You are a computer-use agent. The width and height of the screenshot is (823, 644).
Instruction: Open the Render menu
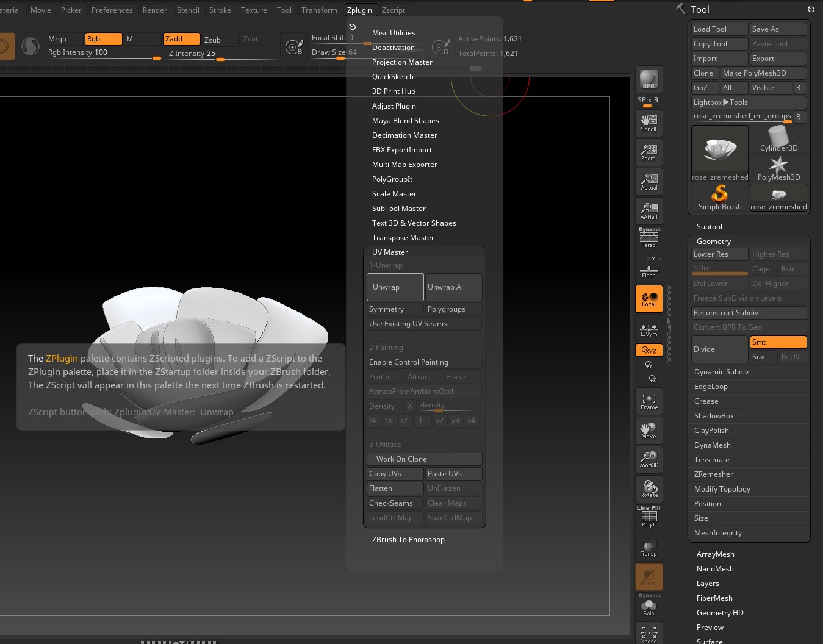155,10
